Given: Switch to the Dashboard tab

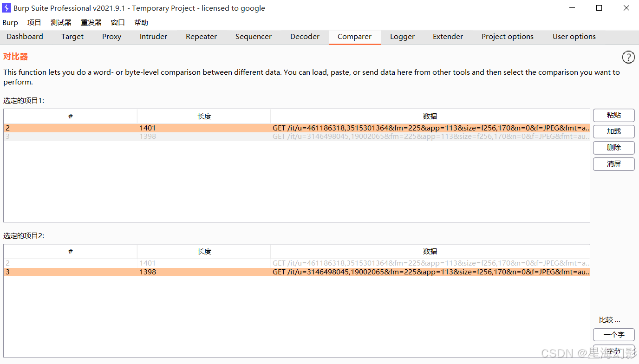Looking at the screenshot, I should pos(25,37).
